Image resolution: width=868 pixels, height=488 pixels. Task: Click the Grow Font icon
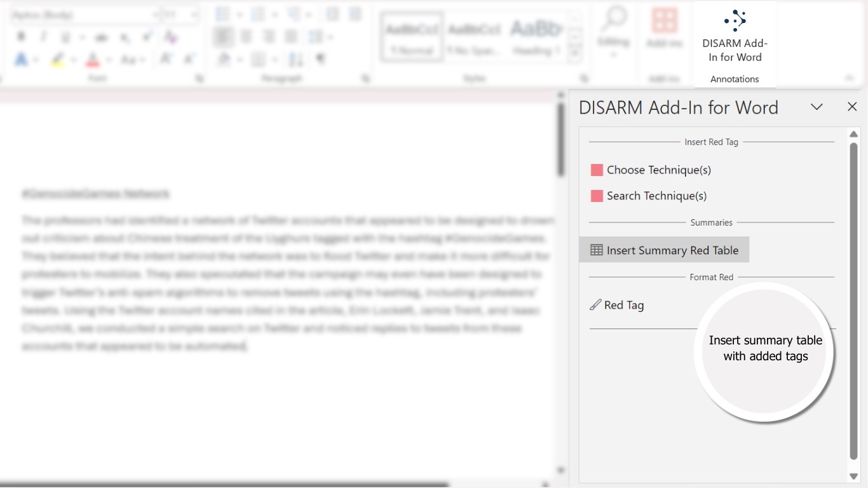tap(165, 59)
